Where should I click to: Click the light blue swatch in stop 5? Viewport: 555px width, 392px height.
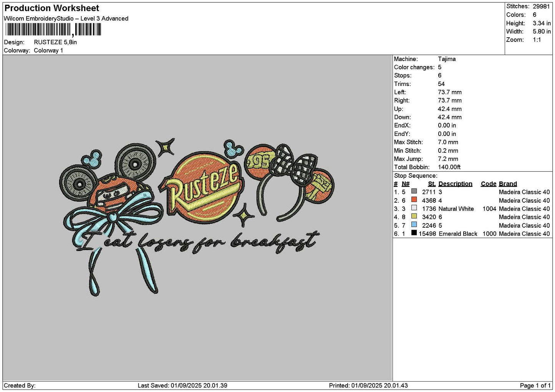click(414, 225)
